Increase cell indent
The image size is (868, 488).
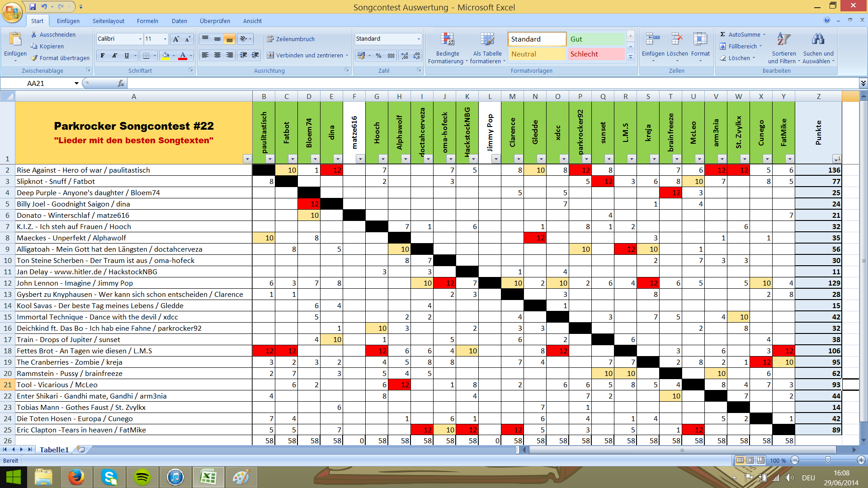pyautogui.click(x=255, y=55)
